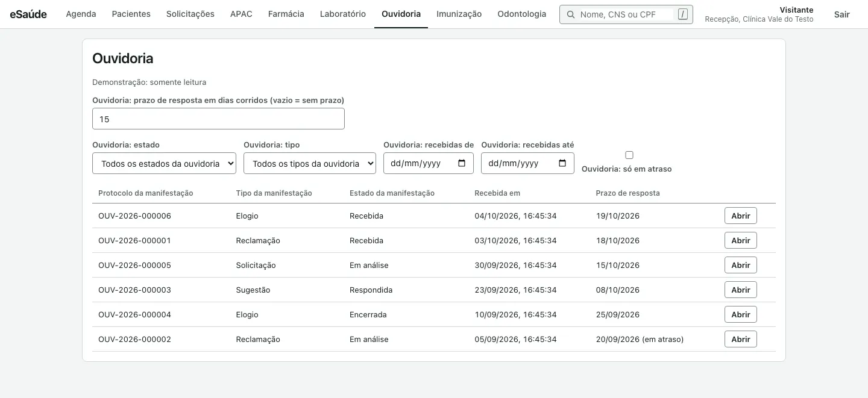Open the Odontologia section
This screenshot has height=398, width=868.
pyautogui.click(x=522, y=14)
